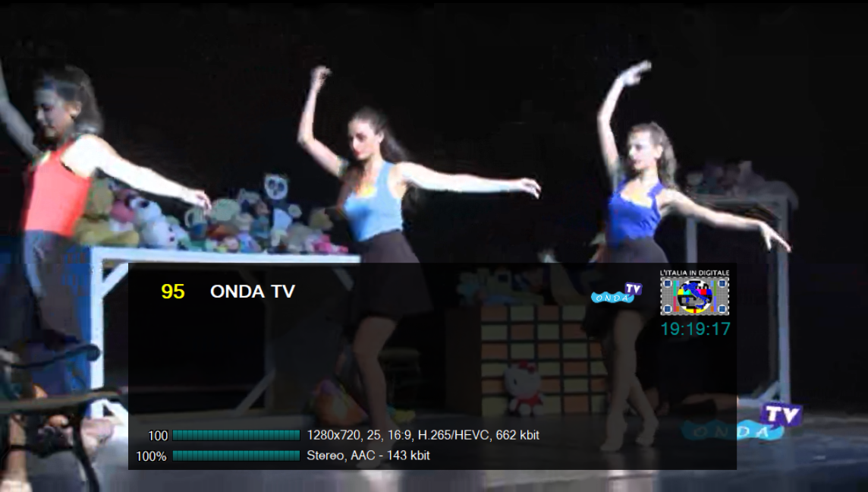This screenshot has height=492, width=868.
Task: Click the panda plush on the toy pile
Action: (x=275, y=187)
